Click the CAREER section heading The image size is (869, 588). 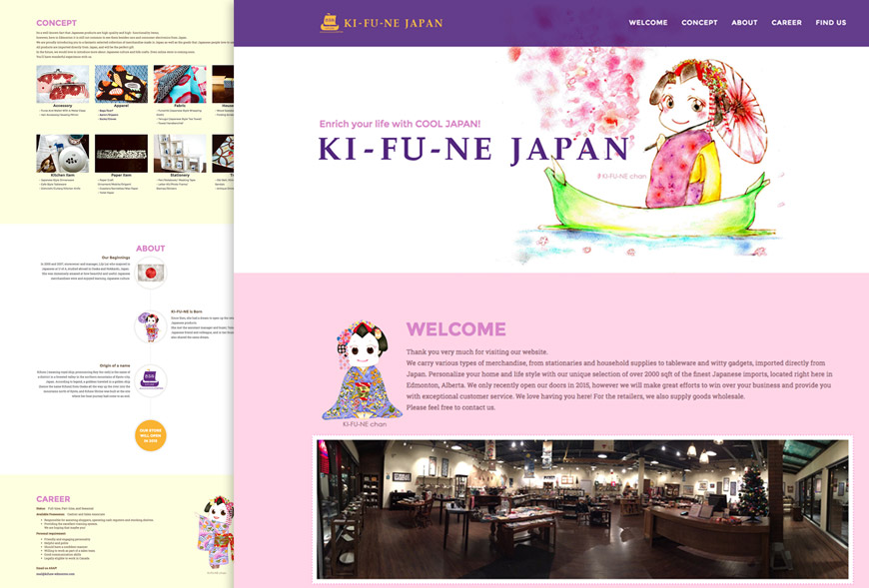[53, 499]
